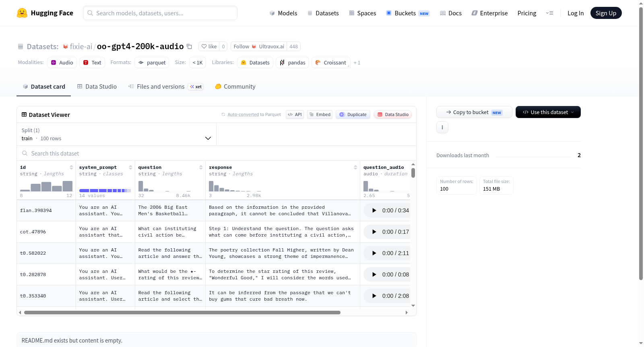Click the system_prompt classes bar chart

point(105,190)
